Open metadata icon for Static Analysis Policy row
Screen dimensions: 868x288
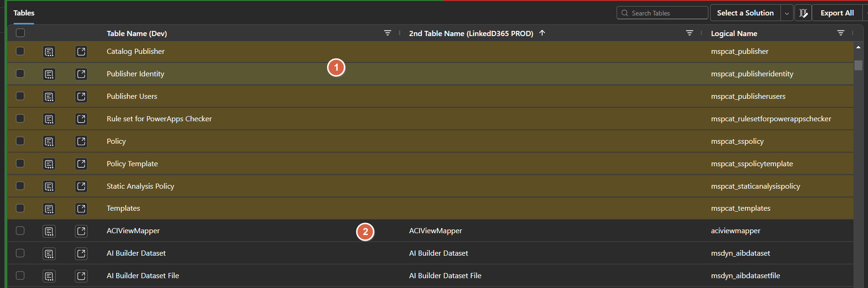49,186
